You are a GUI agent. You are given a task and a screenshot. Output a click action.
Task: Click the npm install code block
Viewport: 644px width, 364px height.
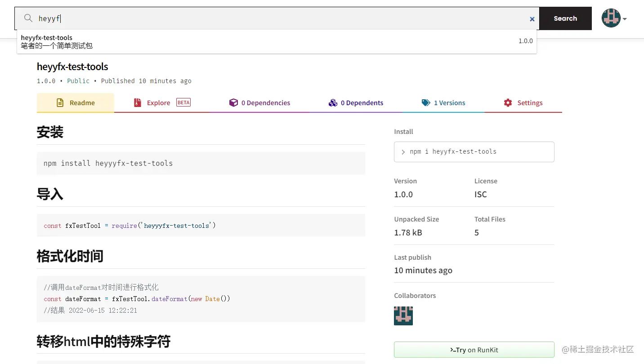(x=201, y=163)
